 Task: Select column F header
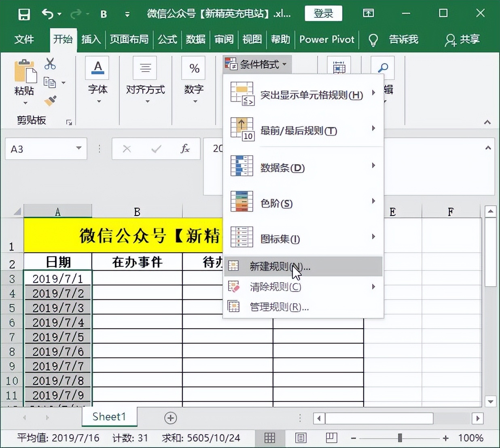pyautogui.click(x=451, y=211)
